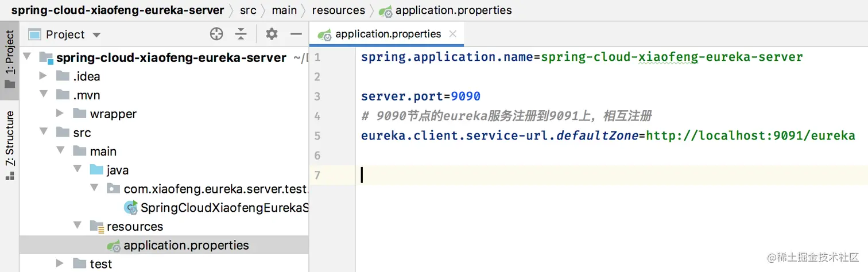868x272 pixels.
Task: Expand the .idea folder
Action: [x=43, y=76]
